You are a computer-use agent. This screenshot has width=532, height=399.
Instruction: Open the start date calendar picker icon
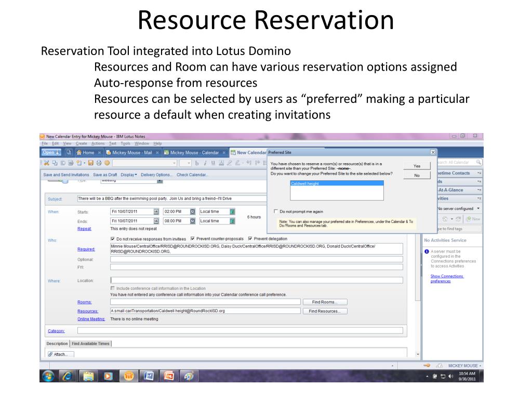click(156, 212)
